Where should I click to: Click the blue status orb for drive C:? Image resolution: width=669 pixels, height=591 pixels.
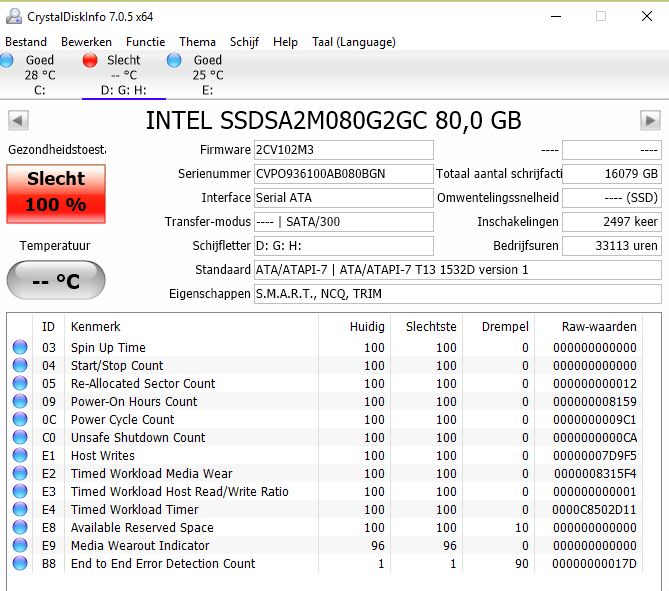[6, 60]
